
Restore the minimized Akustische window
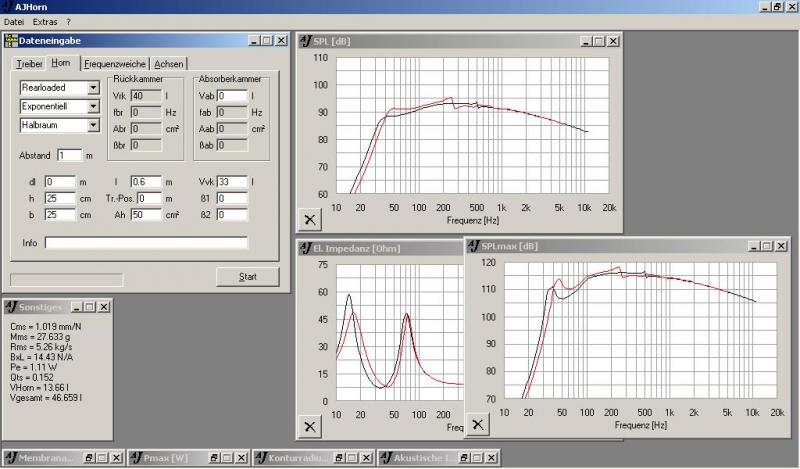(463, 457)
